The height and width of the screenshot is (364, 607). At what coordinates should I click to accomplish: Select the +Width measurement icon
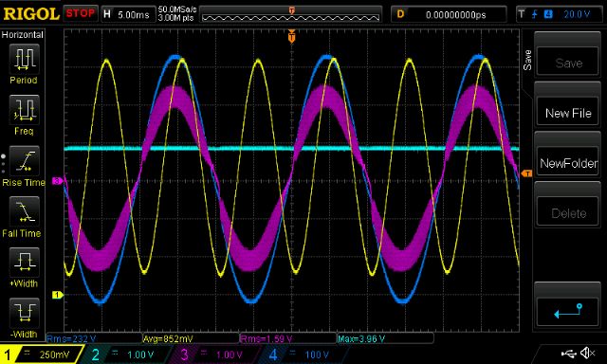tap(24, 263)
